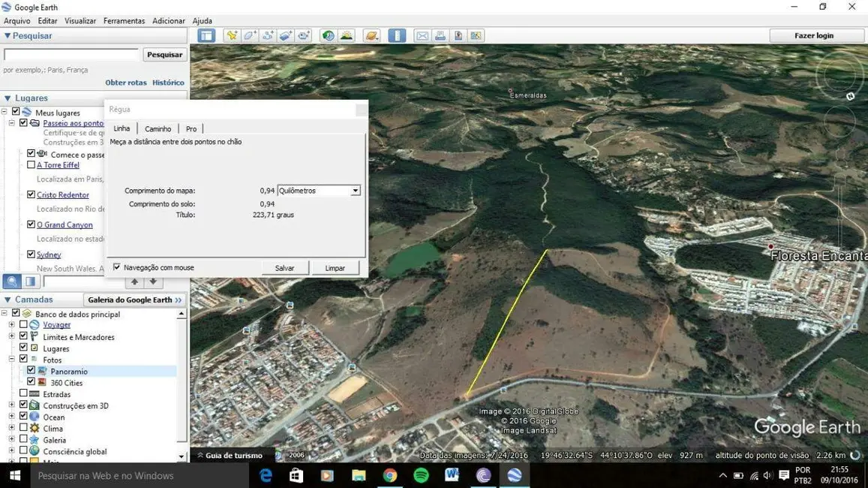The image size is (868, 488).
Task: Click the print icon in the toolbar
Action: (x=440, y=35)
